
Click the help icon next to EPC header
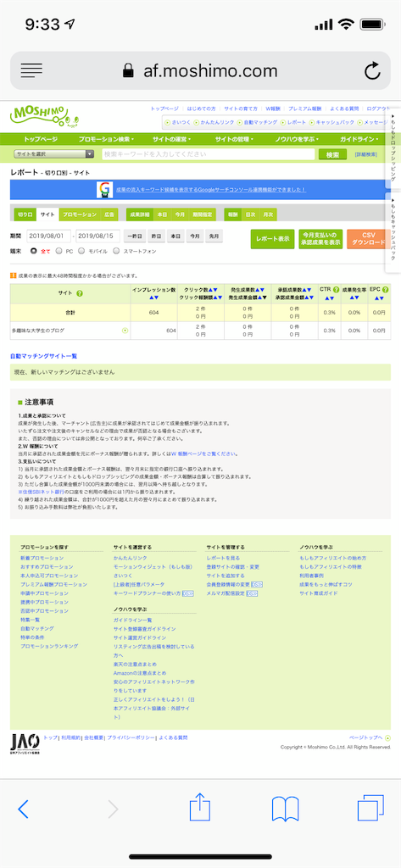387,290
